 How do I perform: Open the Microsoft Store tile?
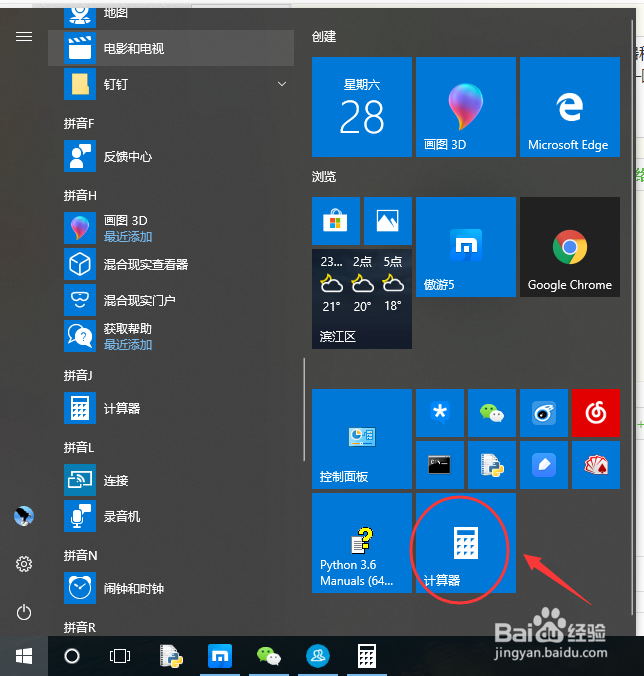tap(336, 221)
